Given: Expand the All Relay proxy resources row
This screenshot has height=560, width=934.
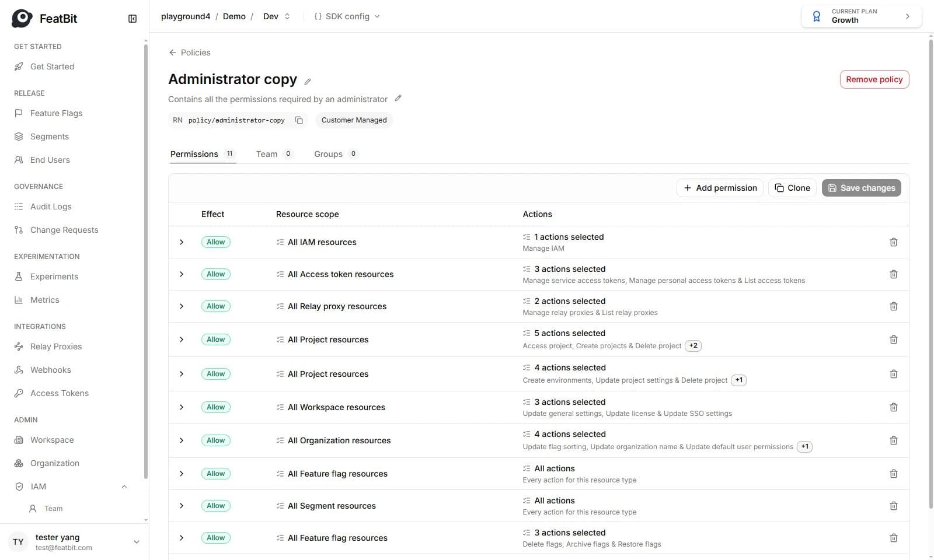Looking at the screenshot, I should (x=182, y=306).
